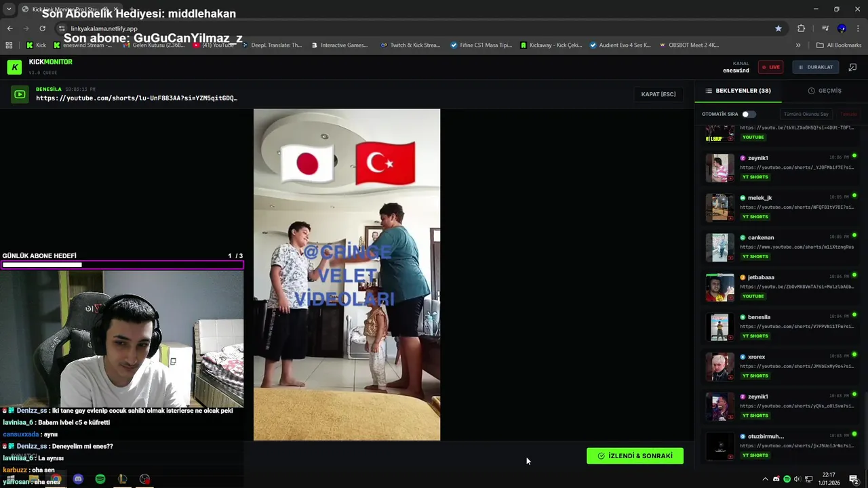Screen dimensions: 868x488
Task: Click the İZLENDİ & SONRAKİ button
Action: pyautogui.click(x=635, y=456)
